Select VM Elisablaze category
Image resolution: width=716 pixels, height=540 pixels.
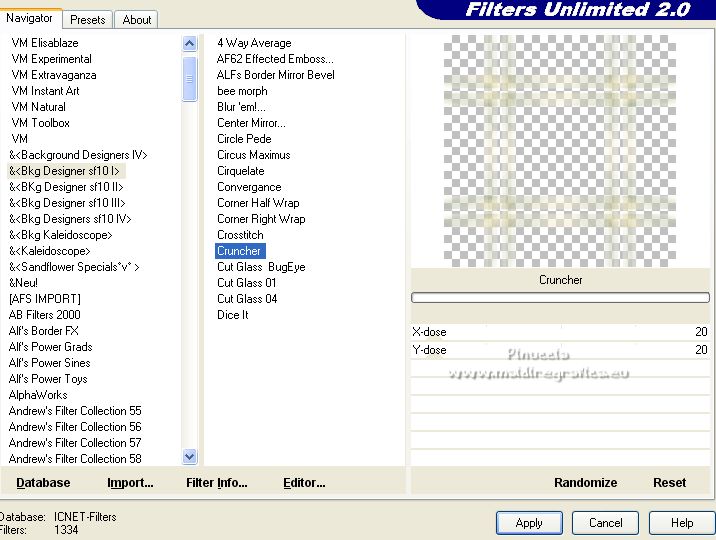coord(45,43)
